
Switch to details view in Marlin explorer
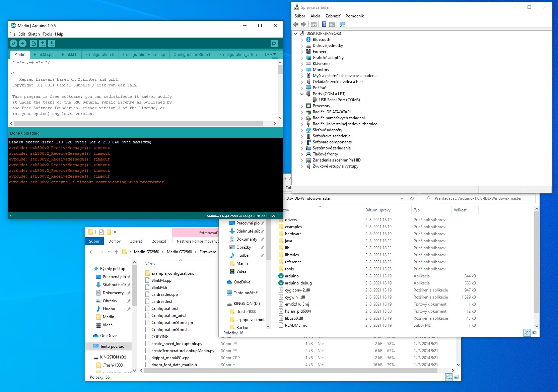click(x=449, y=377)
